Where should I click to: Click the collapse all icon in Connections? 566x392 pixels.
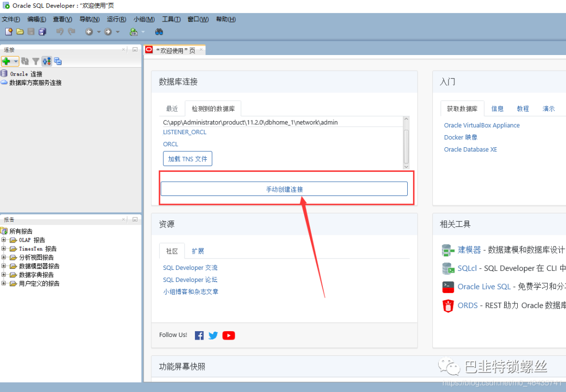tap(58, 61)
